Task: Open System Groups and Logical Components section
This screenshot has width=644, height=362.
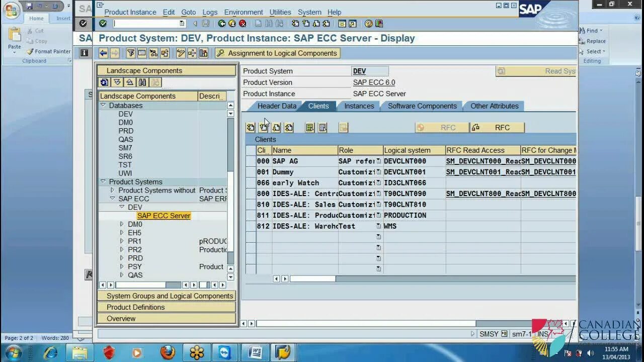Action: pos(167,296)
